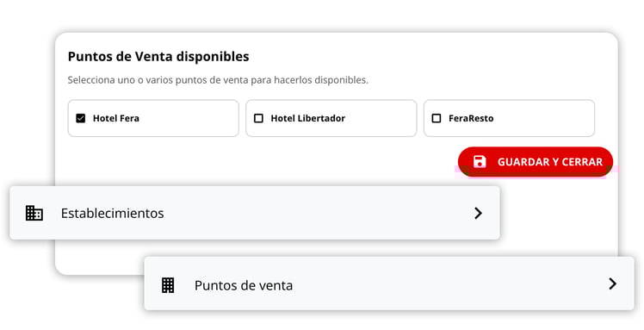Open the Puntos de venta menu row
This screenshot has height=330, width=644.
(389, 283)
